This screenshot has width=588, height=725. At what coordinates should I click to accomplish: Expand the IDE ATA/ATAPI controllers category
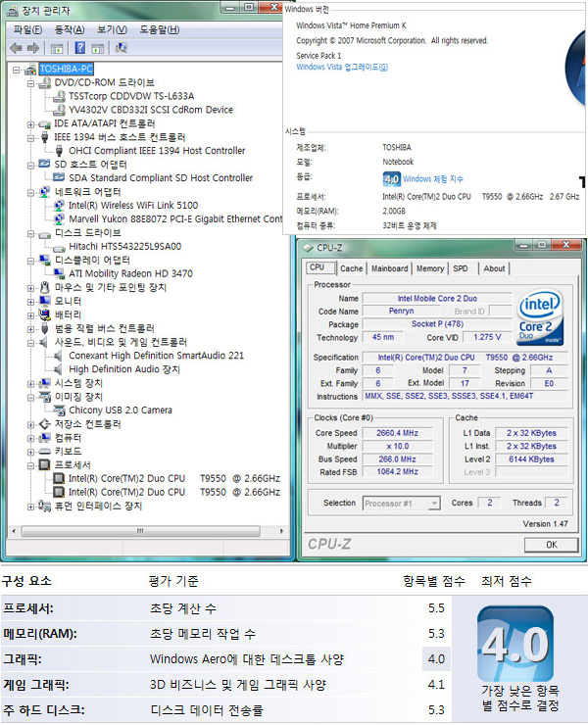pos(30,124)
